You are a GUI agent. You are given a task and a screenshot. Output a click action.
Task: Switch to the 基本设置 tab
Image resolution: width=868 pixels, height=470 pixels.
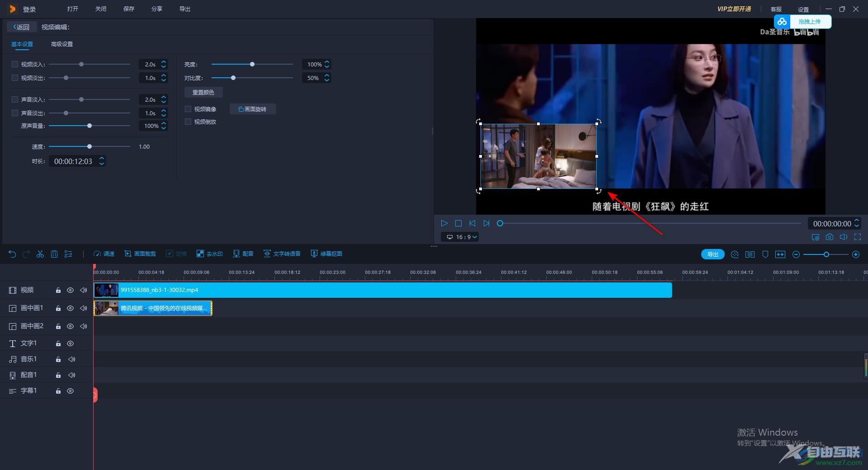pos(22,44)
